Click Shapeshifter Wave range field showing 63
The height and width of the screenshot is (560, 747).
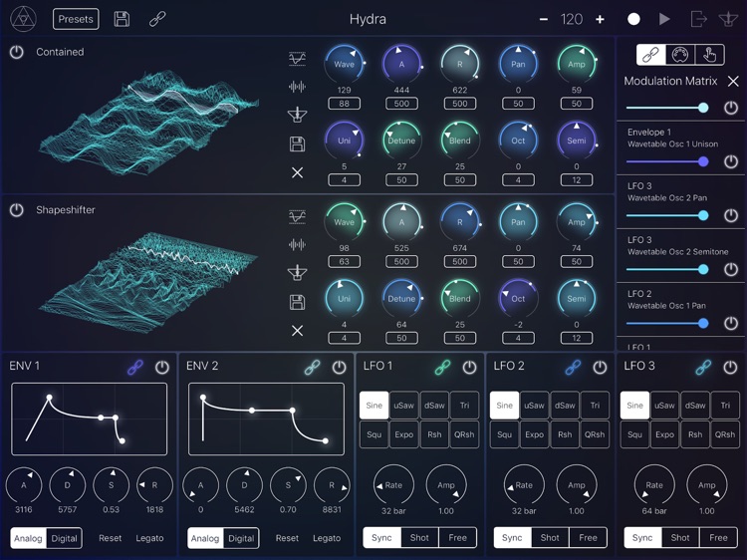[344, 261]
